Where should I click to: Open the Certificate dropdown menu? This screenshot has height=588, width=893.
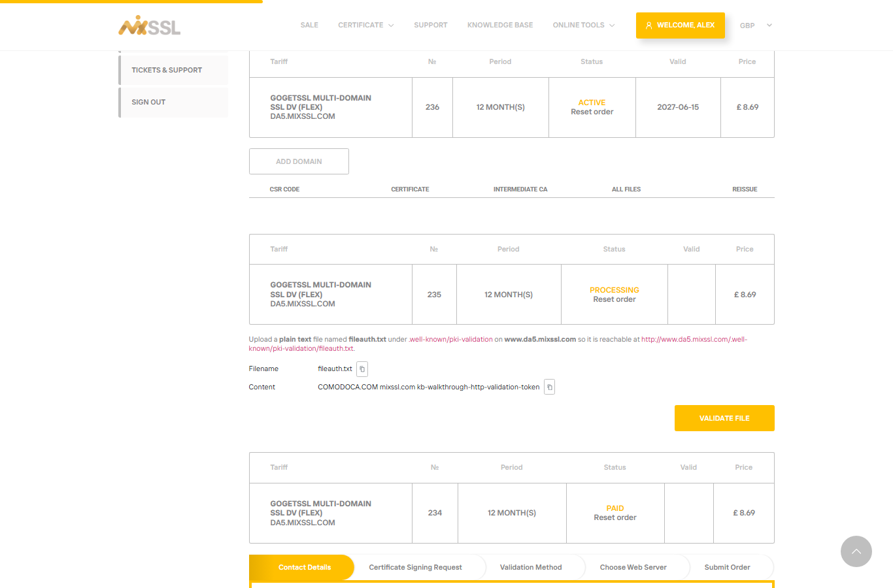[366, 25]
